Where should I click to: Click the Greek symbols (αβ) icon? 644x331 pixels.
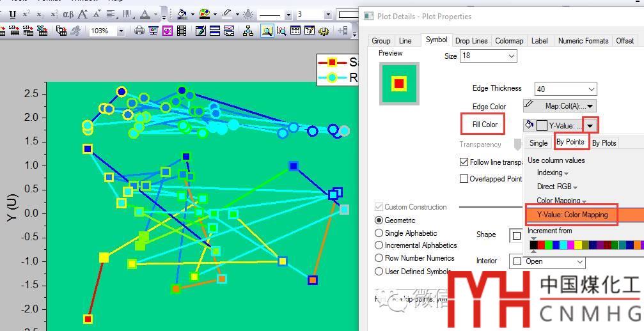pyautogui.click(x=68, y=14)
